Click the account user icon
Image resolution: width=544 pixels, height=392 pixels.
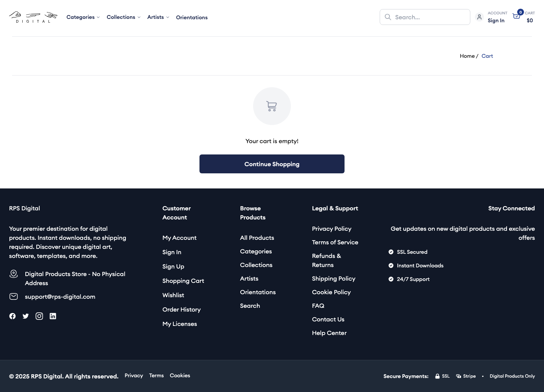point(479,17)
